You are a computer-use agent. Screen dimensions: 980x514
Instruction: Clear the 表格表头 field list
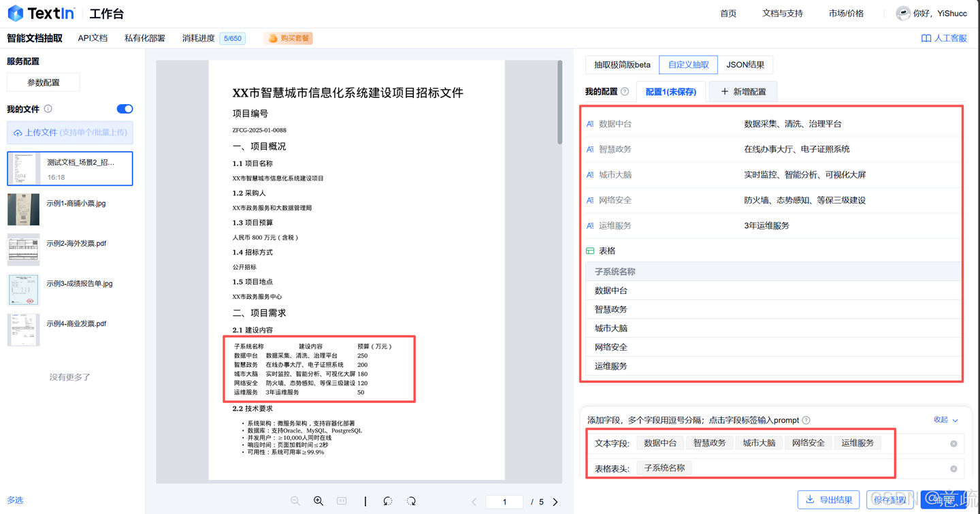(953, 469)
